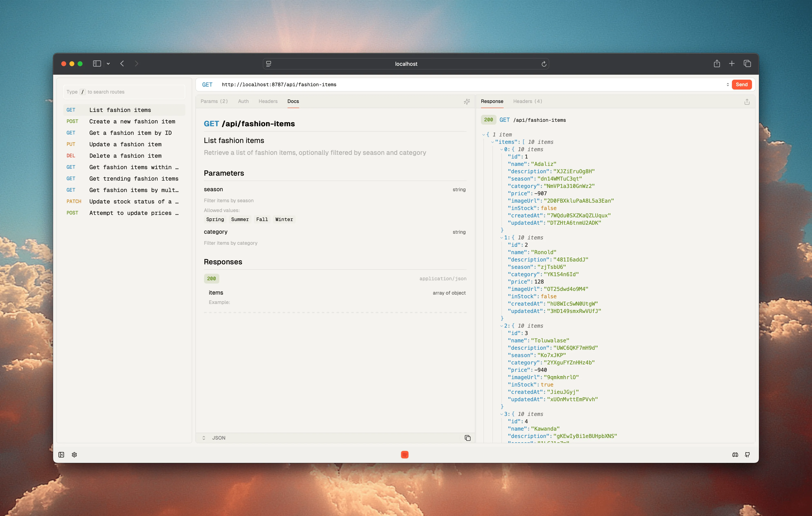Click the Send button

742,85
